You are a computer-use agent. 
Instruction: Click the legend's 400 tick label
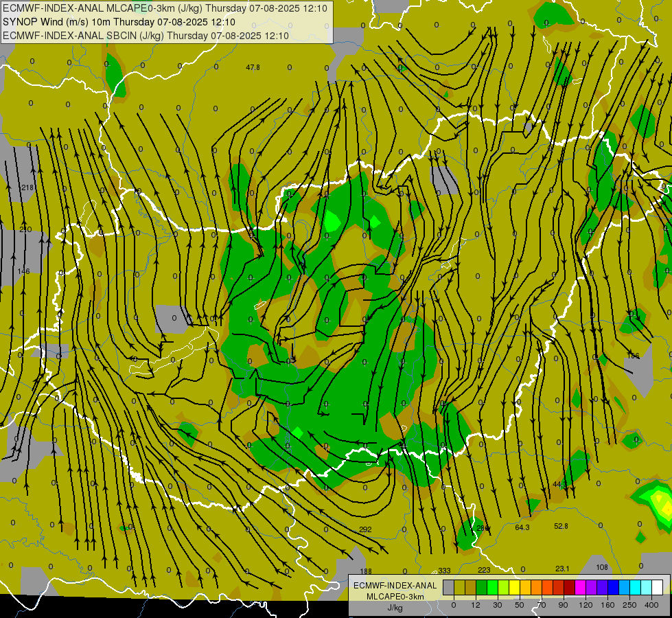pos(651,605)
